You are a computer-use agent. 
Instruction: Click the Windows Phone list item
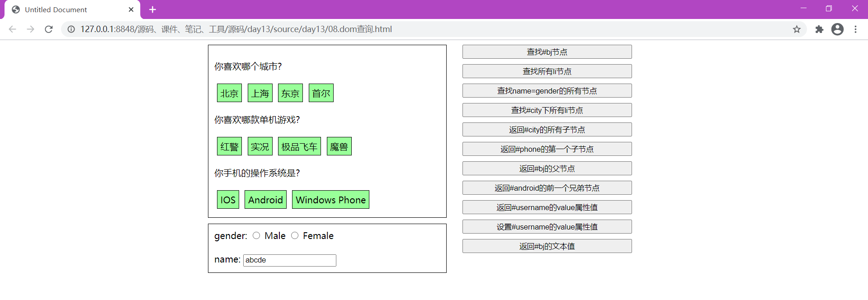330,200
